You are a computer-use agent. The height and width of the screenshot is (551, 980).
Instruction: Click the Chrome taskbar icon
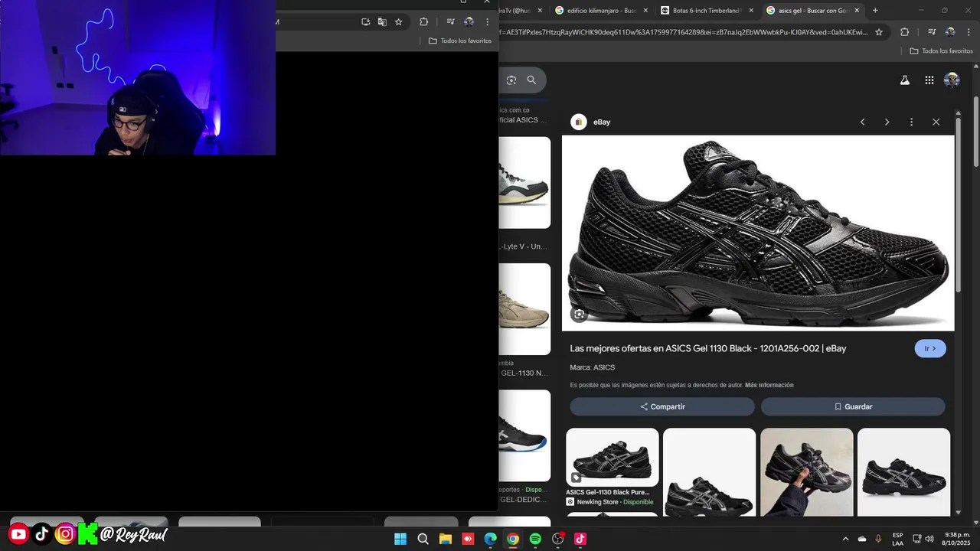(x=513, y=539)
